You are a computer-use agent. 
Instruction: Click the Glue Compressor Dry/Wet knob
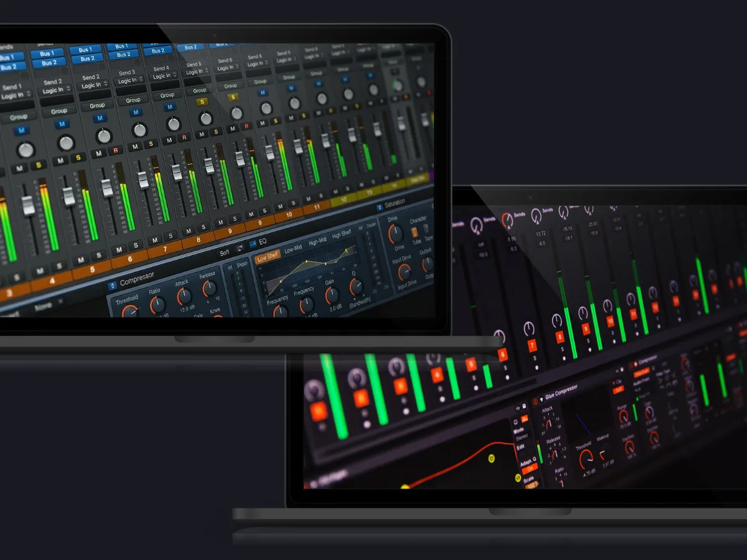[629, 447]
